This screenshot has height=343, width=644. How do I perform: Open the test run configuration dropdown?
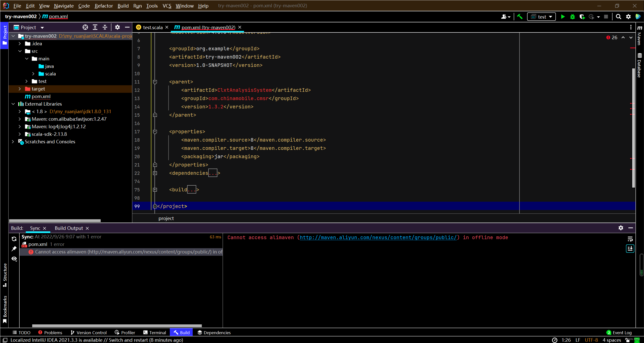(541, 17)
